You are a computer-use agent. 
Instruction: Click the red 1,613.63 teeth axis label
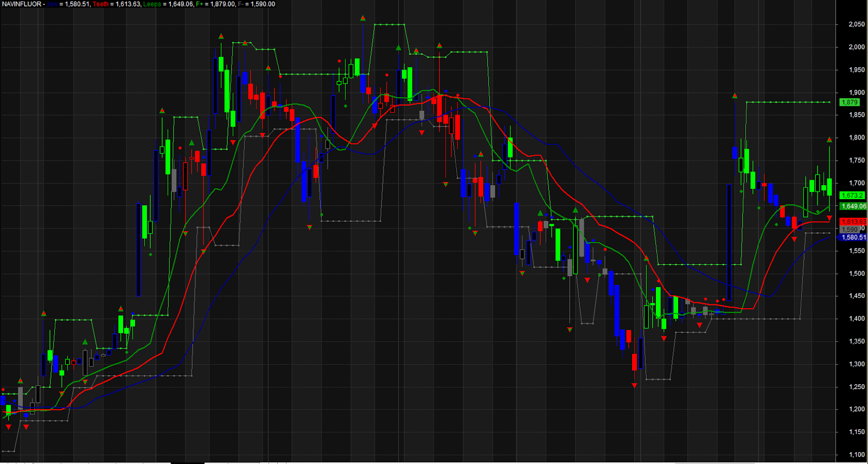pyautogui.click(x=853, y=222)
